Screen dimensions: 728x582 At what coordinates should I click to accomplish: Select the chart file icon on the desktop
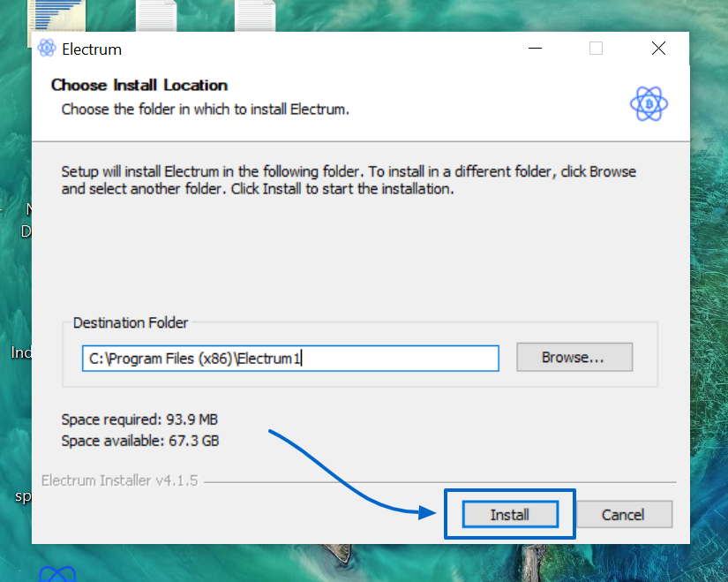pyautogui.click(x=56, y=16)
